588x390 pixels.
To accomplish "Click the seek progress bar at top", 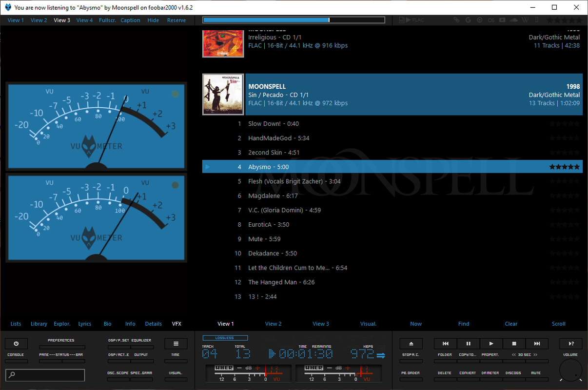I will tap(294, 20).
